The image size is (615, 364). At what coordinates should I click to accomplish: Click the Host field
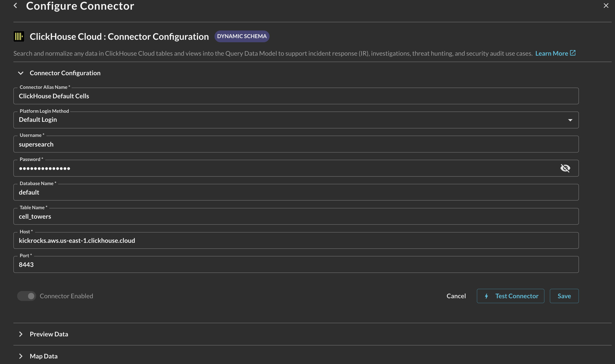(x=296, y=240)
